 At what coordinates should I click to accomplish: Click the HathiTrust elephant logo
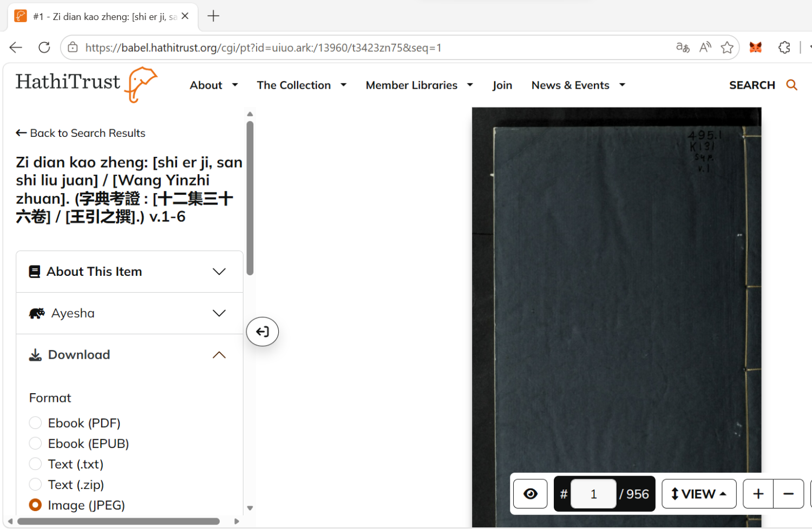point(141,84)
